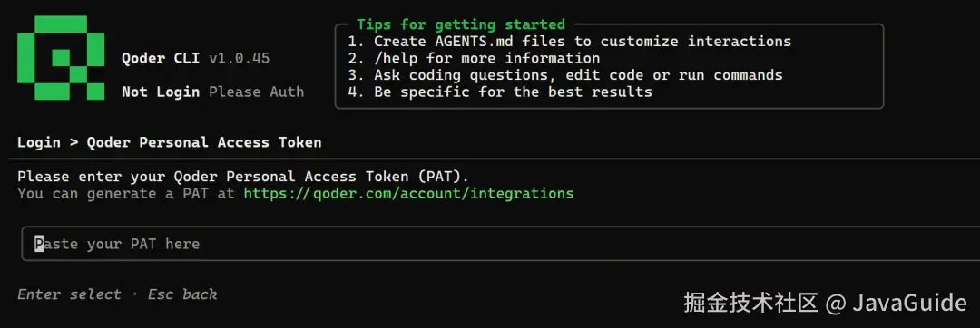Image resolution: width=980 pixels, height=328 pixels.
Task: Click the /help for more information tip
Action: pyautogui.click(x=475, y=59)
